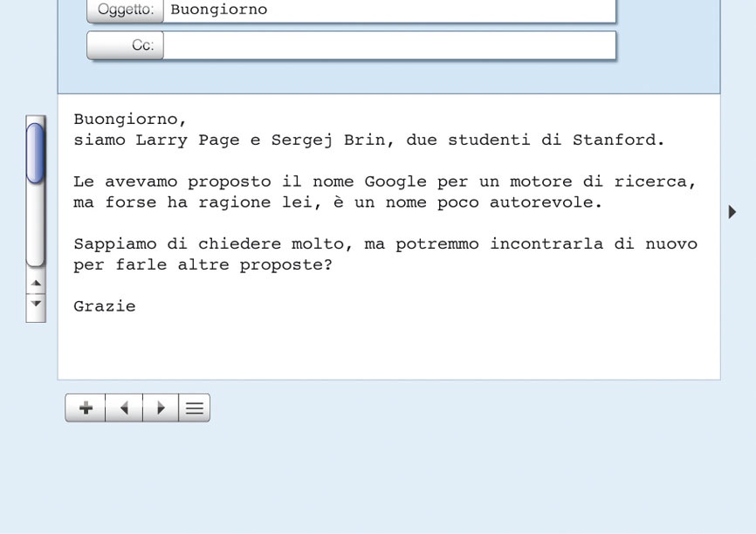The width and height of the screenshot is (756, 534).
Task: Click the blank message area below Grazie
Action: (389, 347)
